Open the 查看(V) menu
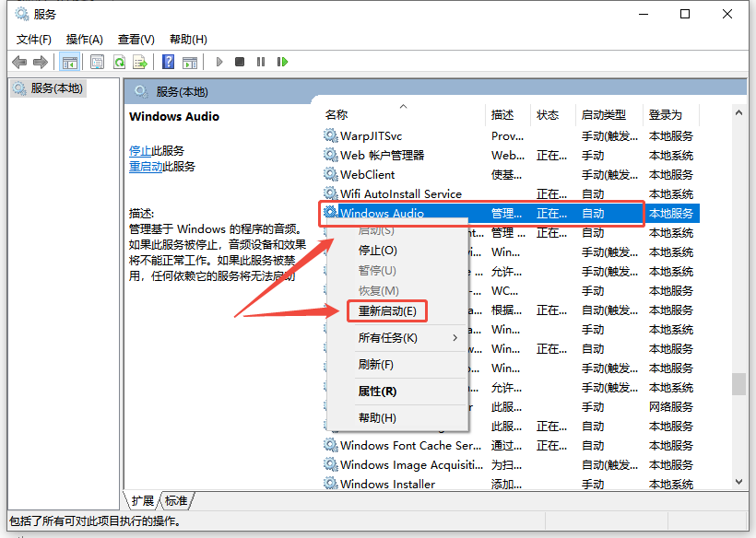The height and width of the screenshot is (538, 756). click(136, 40)
